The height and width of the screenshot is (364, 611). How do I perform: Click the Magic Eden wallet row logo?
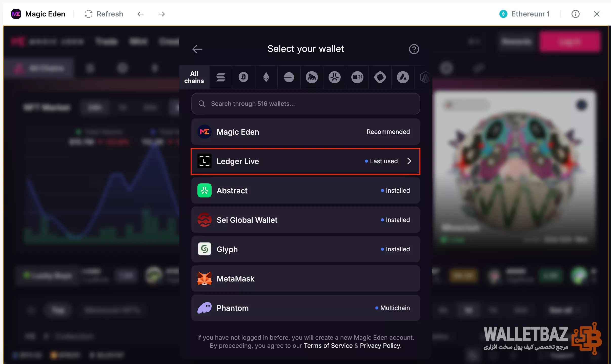205,132
